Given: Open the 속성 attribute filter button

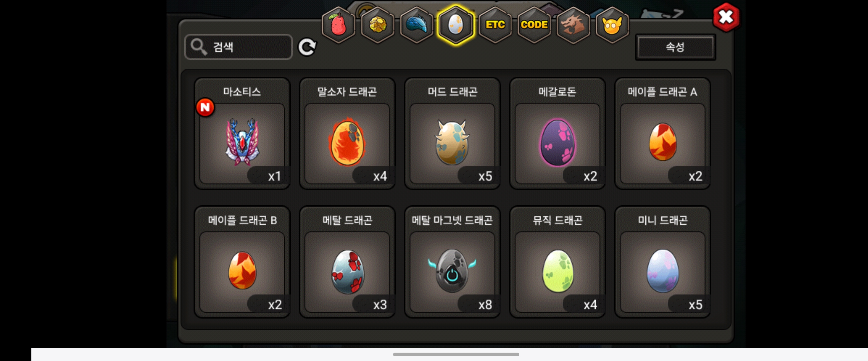Looking at the screenshot, I should [x=675, y=47].
